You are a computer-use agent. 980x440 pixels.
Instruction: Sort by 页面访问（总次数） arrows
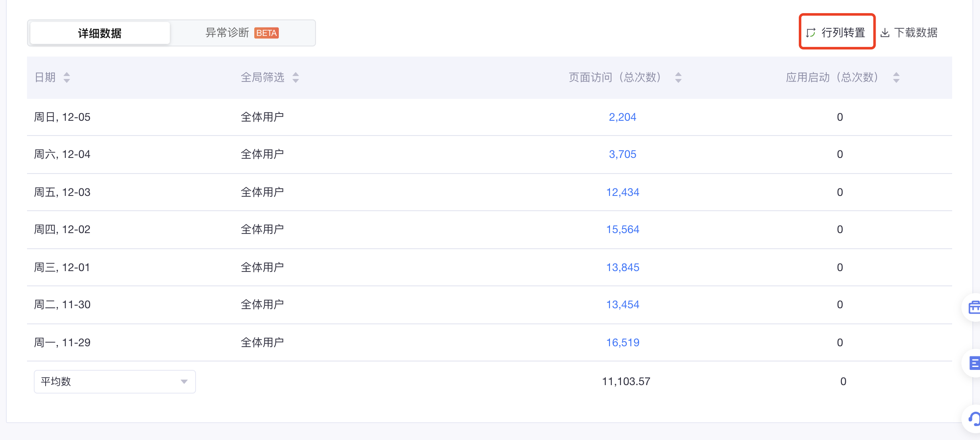[678, 77]
